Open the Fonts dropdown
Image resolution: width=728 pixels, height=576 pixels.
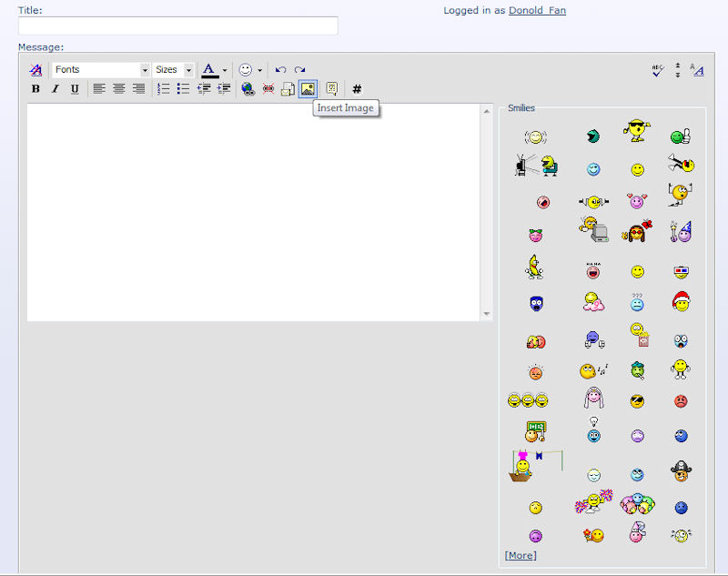(x=101, y=70)
